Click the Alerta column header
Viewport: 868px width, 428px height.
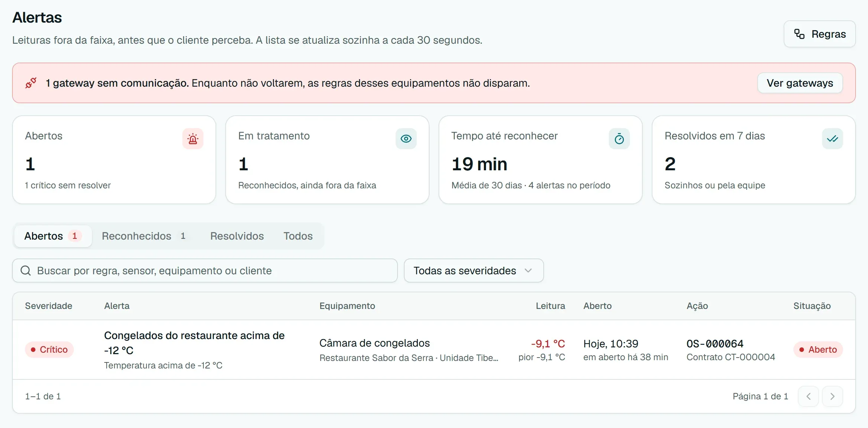point(117,306)
